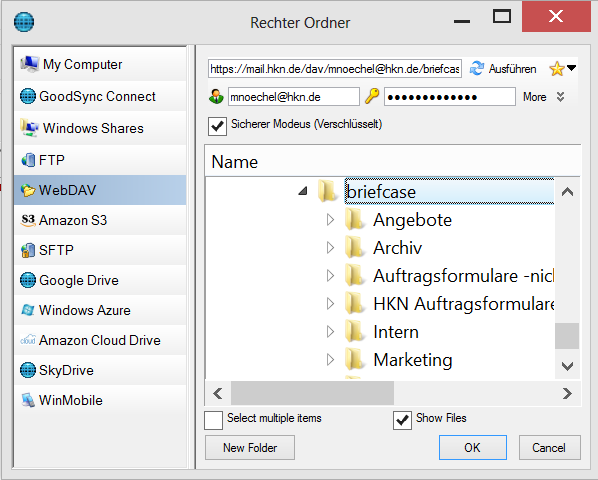Click the Archiv folder icon

tap(355, 247)
